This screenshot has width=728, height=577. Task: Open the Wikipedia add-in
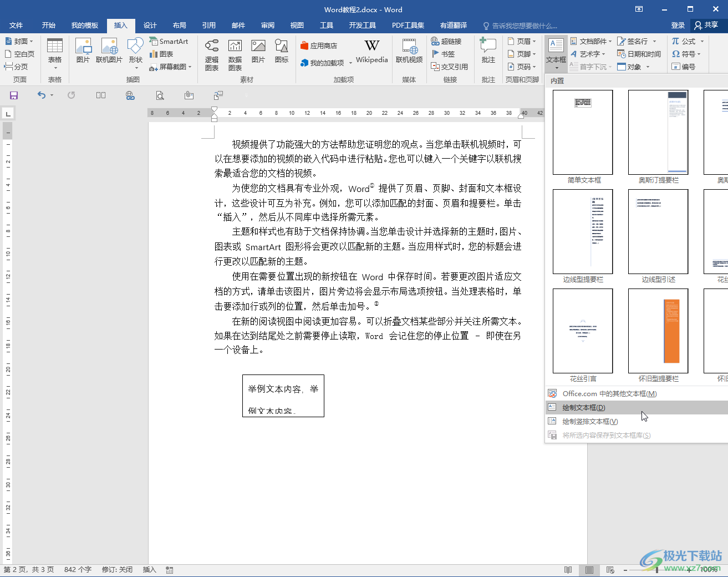372,51
